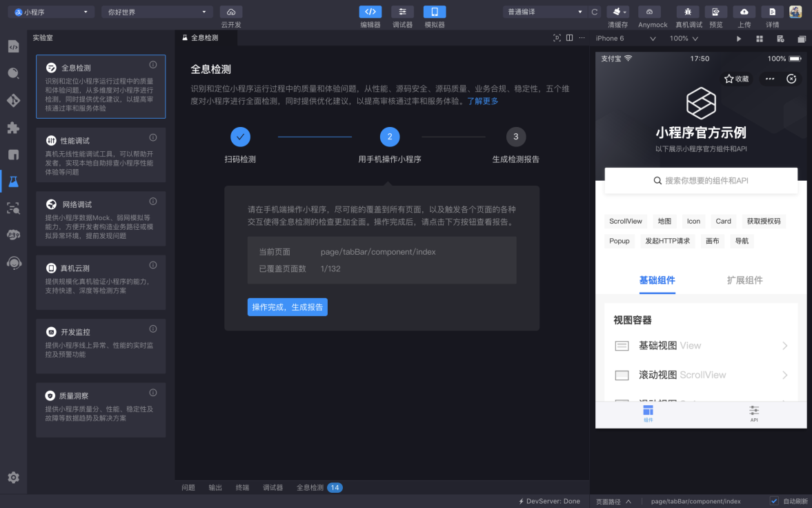
Task: Click the simulator grid layout icon
Action: tap(760, 39)
